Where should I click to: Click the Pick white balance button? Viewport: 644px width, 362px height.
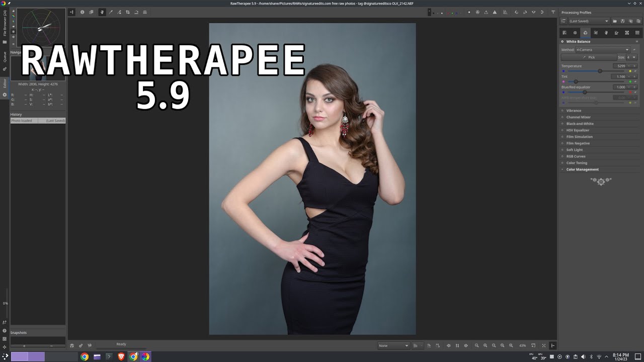click(589, 57)
